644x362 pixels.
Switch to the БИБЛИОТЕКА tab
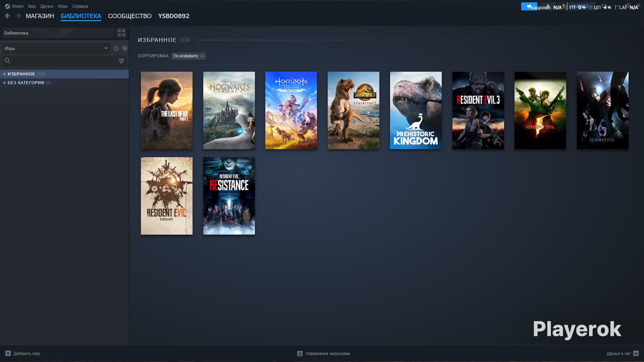click(x=81, y=16)
